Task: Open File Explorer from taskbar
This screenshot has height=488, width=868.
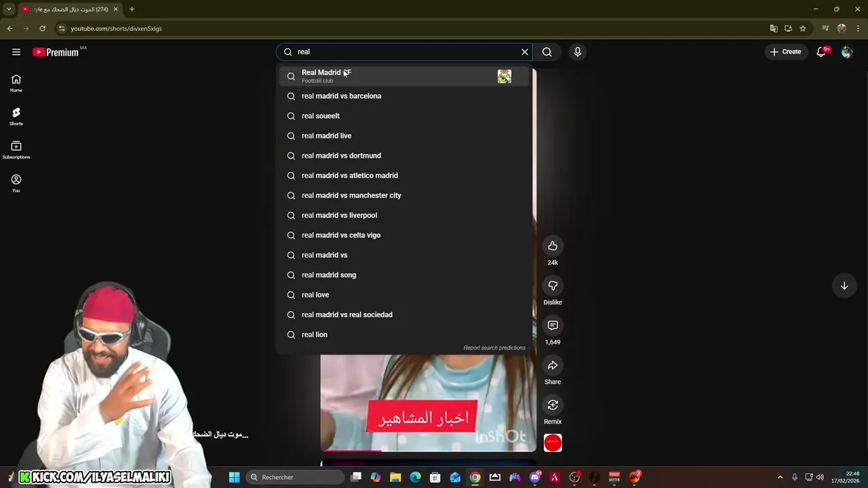Action: pyautogui.click(x=395, y=477)
